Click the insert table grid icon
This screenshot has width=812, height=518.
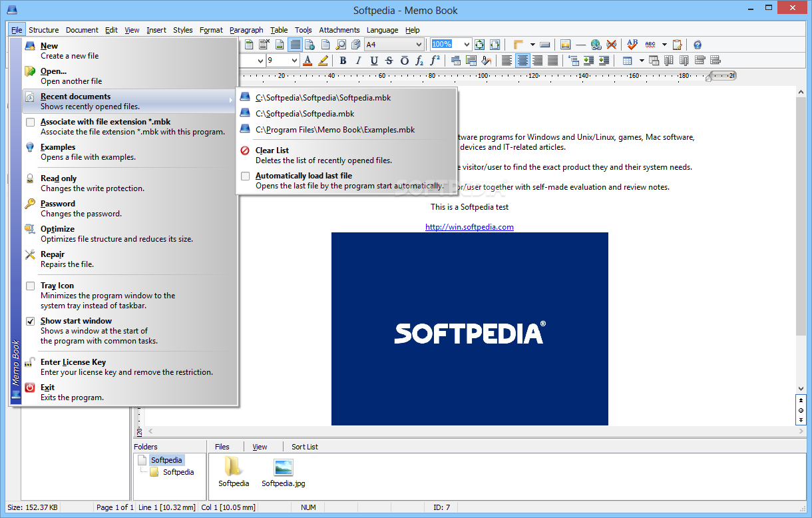point(627,61)
